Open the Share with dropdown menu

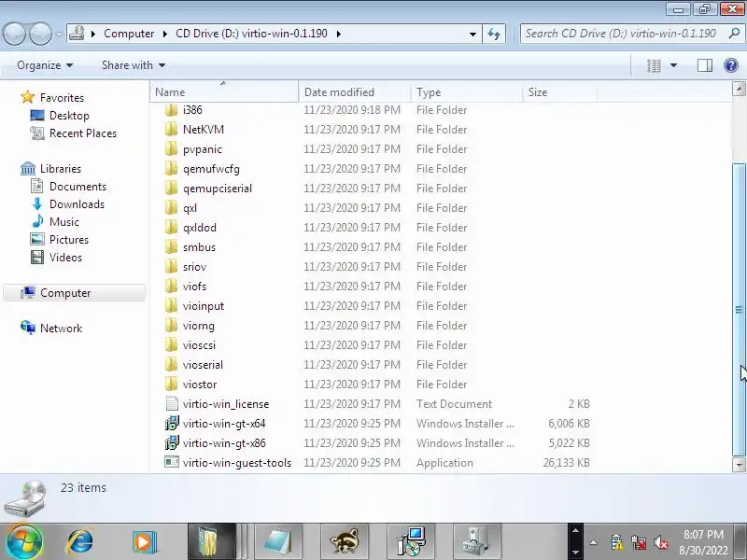(x=134, y=65)
